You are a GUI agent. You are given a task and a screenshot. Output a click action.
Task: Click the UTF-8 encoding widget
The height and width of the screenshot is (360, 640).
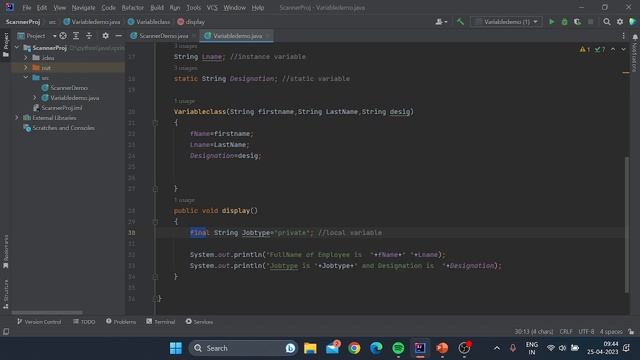586,331
